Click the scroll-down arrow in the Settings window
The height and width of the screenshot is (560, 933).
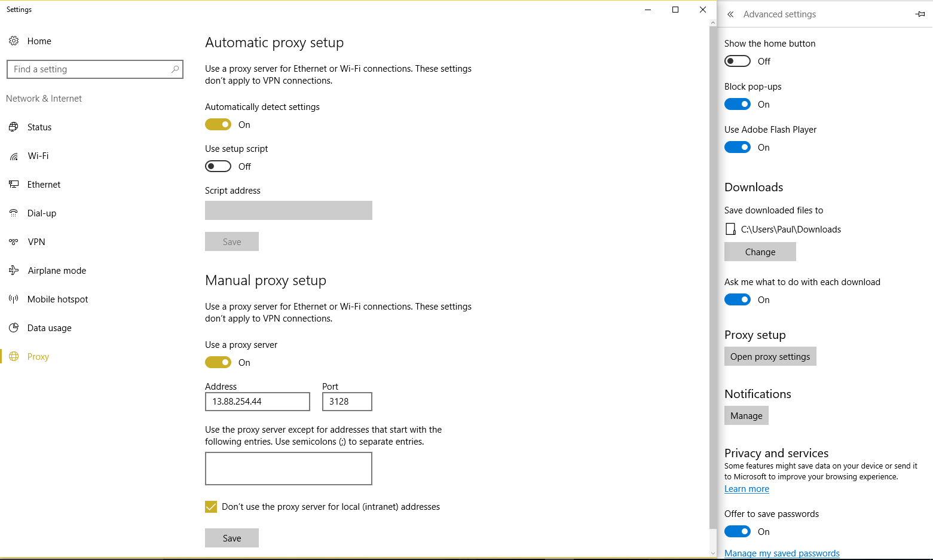pos(712,553)
